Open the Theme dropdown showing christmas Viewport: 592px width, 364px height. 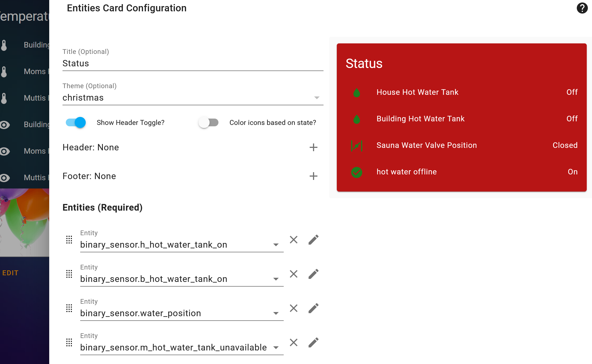pyautogui.click(x=193, y=98)
